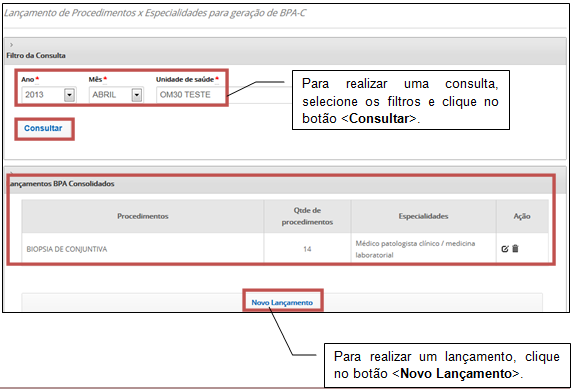Click the Ação column header

coord(522,216)
